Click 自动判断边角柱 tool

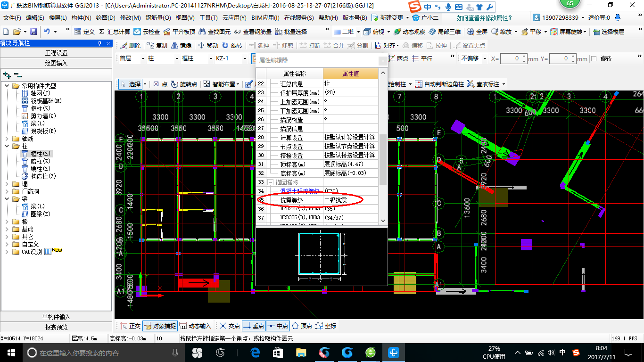tap(440, 84)
